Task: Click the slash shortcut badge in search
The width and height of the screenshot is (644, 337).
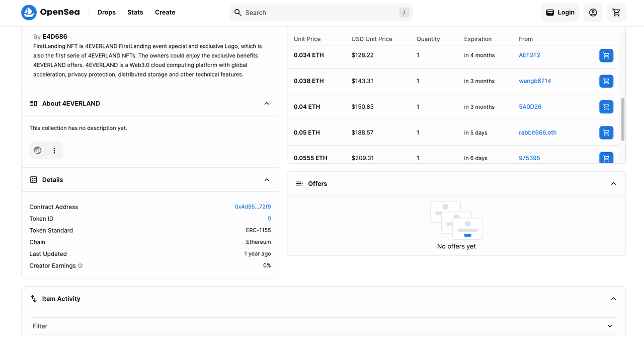Action: [x=404, y=13]
